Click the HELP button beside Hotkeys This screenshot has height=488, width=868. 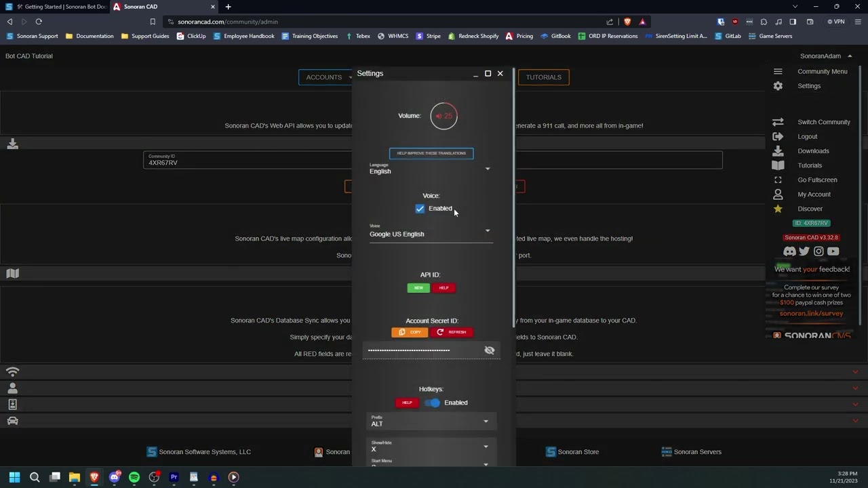click(x=407, y=403)
